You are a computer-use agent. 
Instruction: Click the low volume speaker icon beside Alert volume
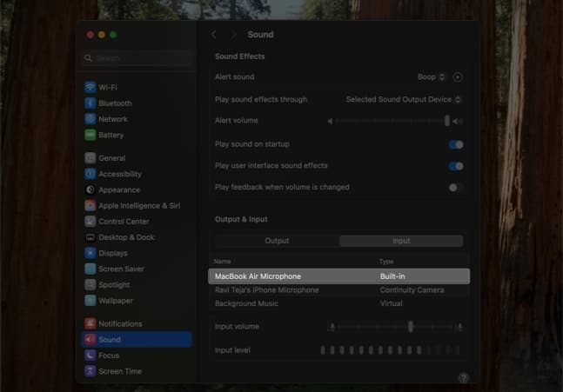coord(330,121)
